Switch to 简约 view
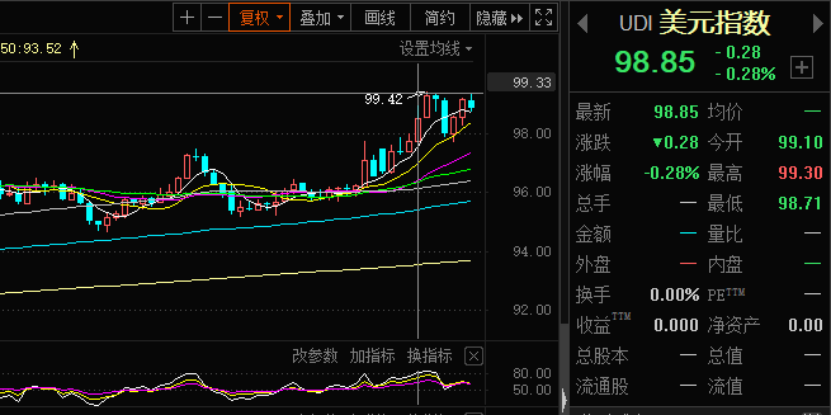The width and height of the screenshot is (831, 415). 440,18
